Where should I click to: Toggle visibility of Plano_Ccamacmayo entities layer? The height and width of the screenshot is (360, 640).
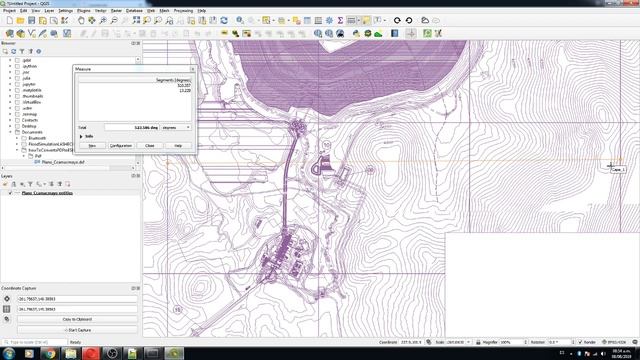10,193
